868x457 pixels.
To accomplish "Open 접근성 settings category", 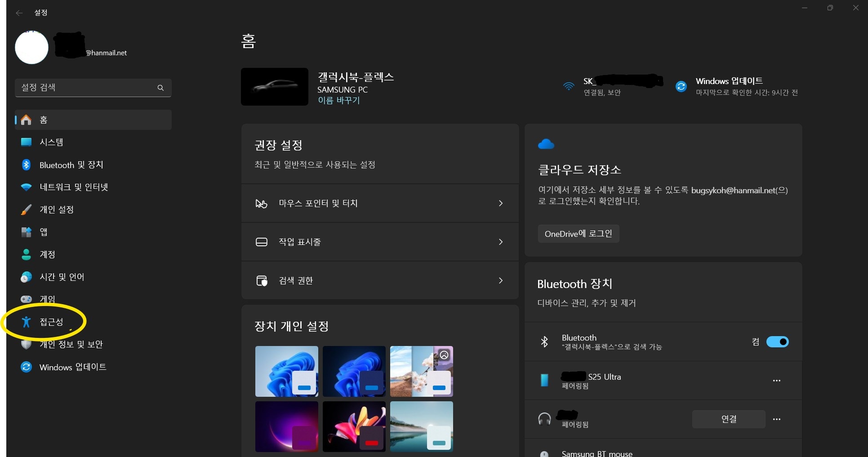I will coord(93,322).
